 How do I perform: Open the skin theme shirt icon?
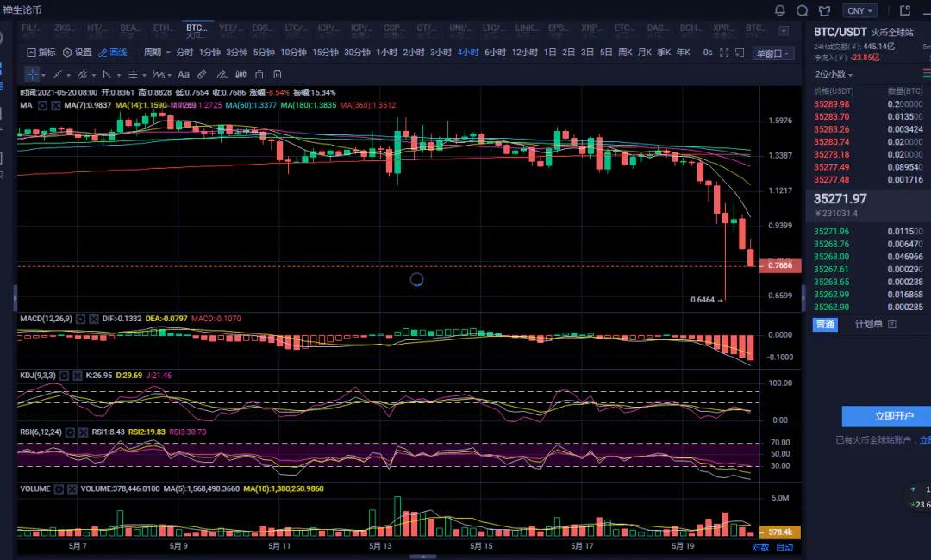pos(825,10)
